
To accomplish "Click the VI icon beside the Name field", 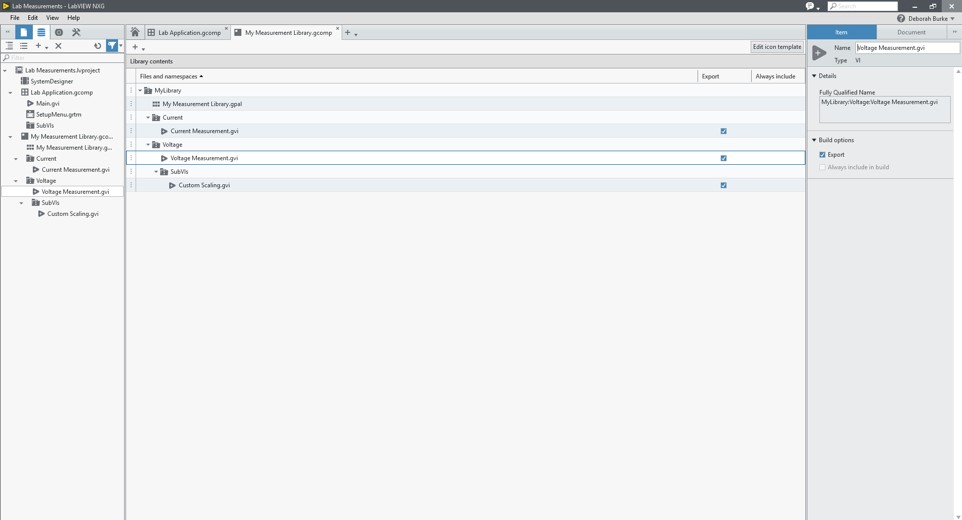I will point(819,53).
